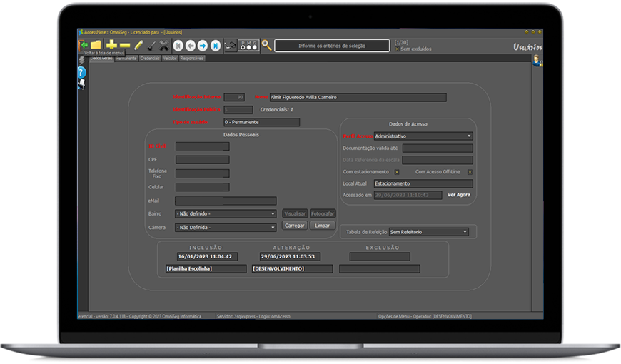Screen dimensions: 621x364
Task: Open the Veículos tab
Action: tap(170, 59)
